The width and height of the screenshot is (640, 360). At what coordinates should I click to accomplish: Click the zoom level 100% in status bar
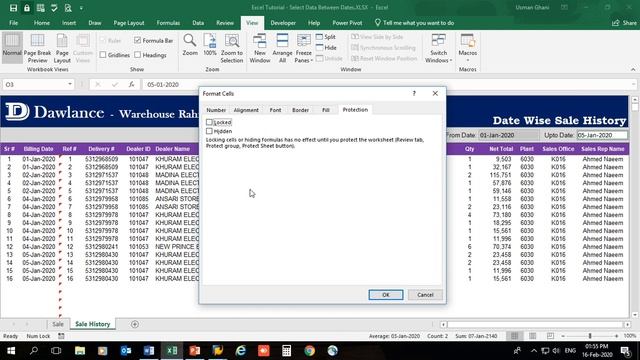(x=630, y=336)
